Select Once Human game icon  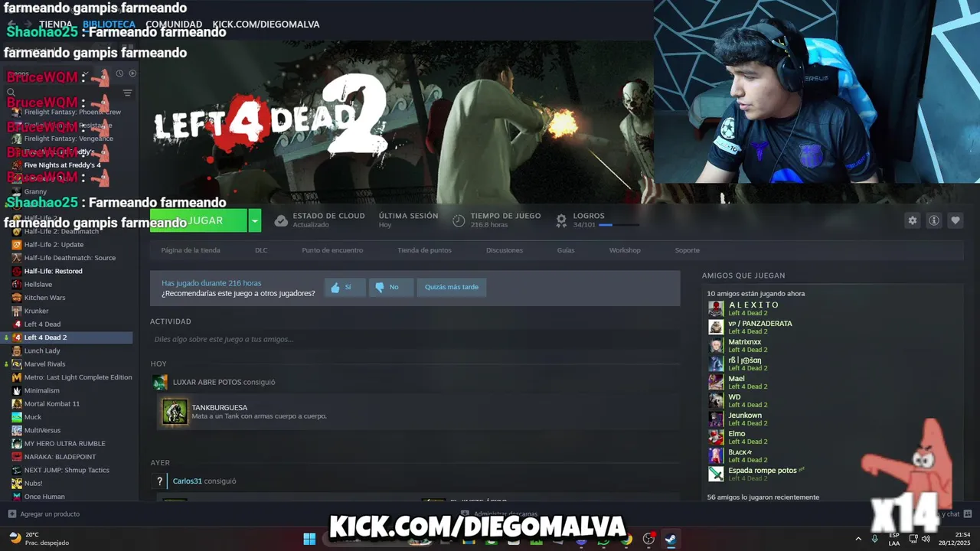[17, 497]
